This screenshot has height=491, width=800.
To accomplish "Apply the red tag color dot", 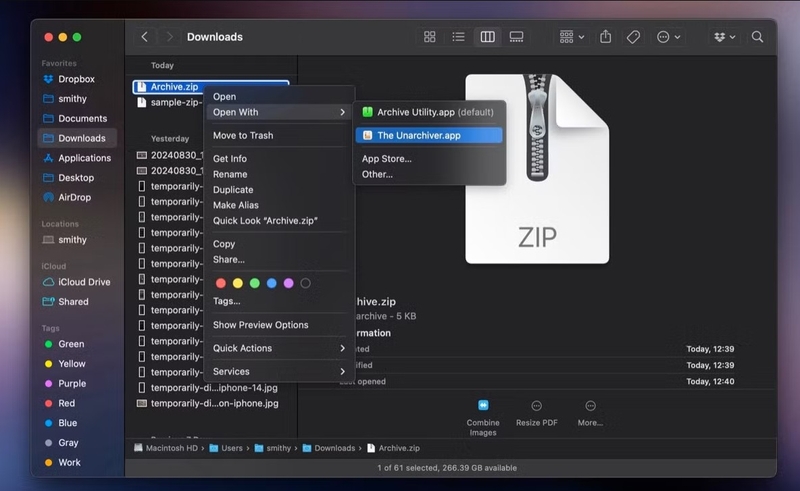I will point(221,283).
